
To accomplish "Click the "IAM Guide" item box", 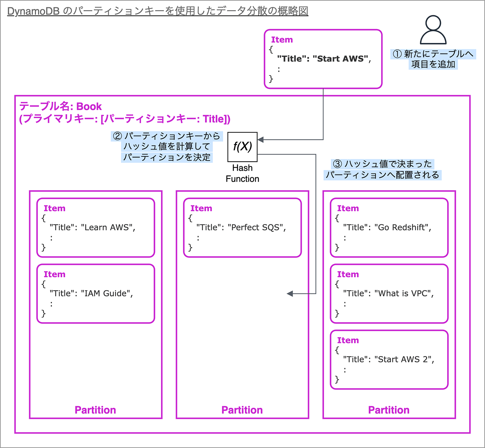I will pos(95,293).
